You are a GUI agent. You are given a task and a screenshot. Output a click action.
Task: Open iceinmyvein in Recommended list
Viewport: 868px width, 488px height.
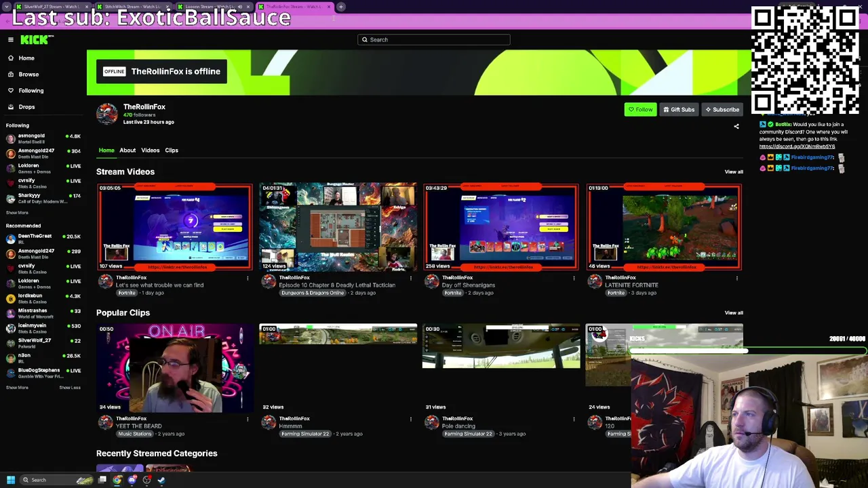43,328
